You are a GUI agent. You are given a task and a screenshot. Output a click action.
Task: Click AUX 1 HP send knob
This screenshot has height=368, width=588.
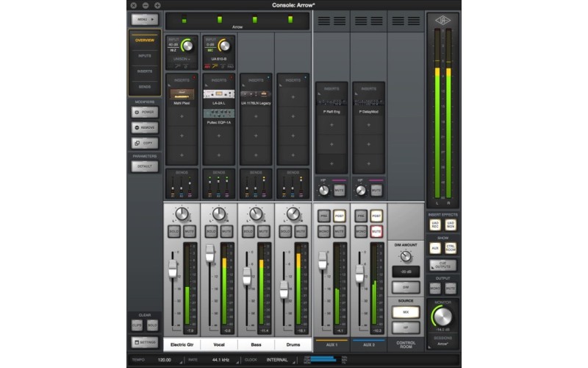click(x=323, y=191)
